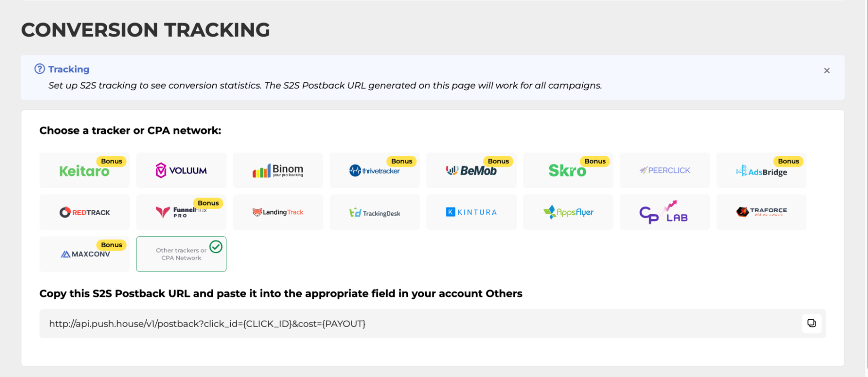Viewport: 868px width, 377px height.
Task: Choose the Kintura tracker logo
Action: [471, 212]
